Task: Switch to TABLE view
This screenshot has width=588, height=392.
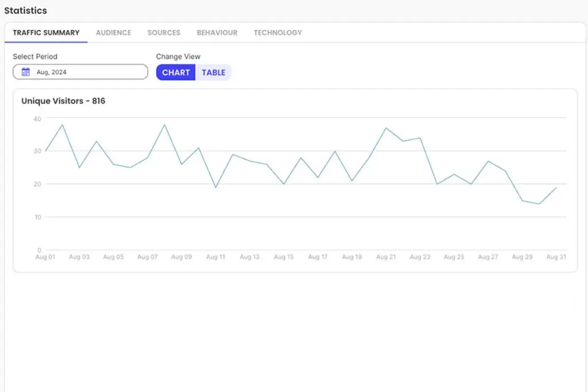Action: [214, 72]
